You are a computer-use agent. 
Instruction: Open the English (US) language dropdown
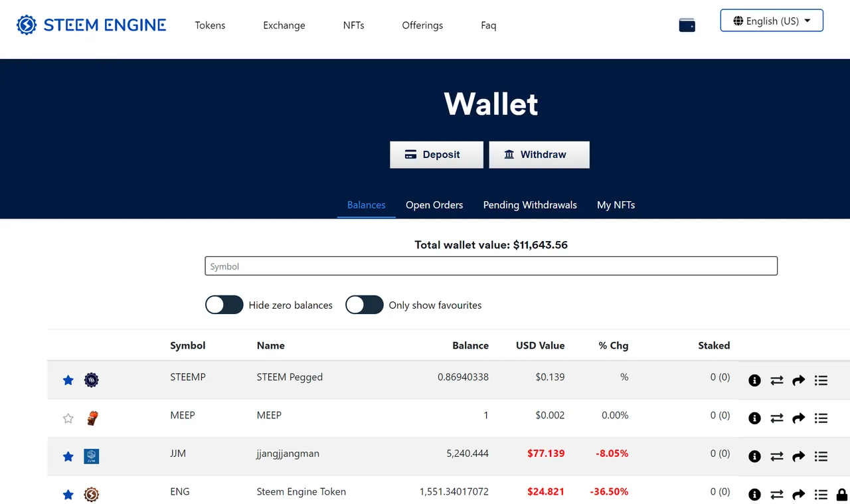(772, 21)
